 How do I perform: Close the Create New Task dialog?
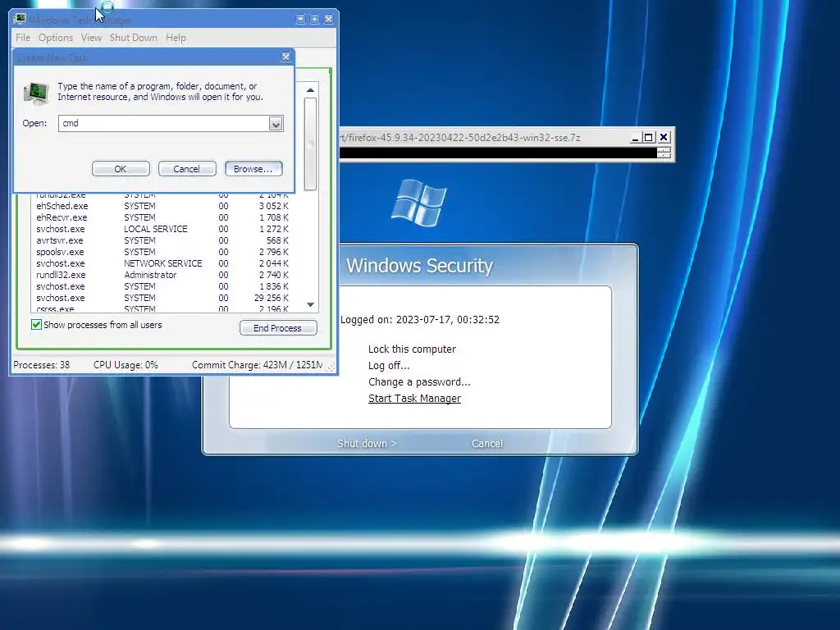[x=286, y=57]
